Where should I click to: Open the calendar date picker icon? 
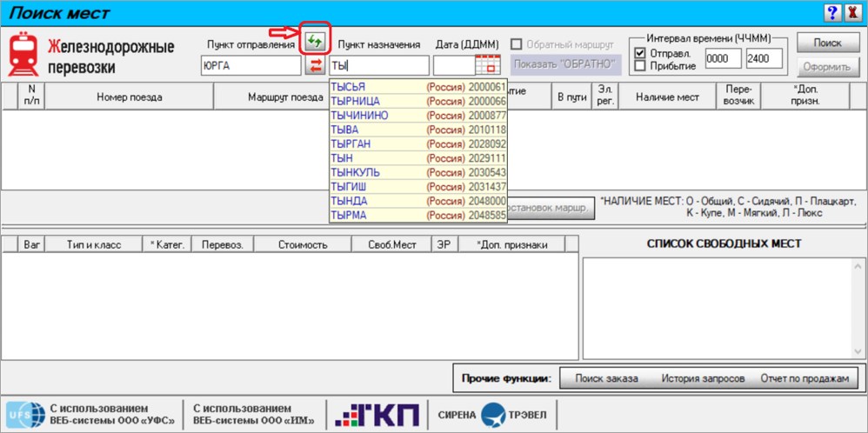488,65
